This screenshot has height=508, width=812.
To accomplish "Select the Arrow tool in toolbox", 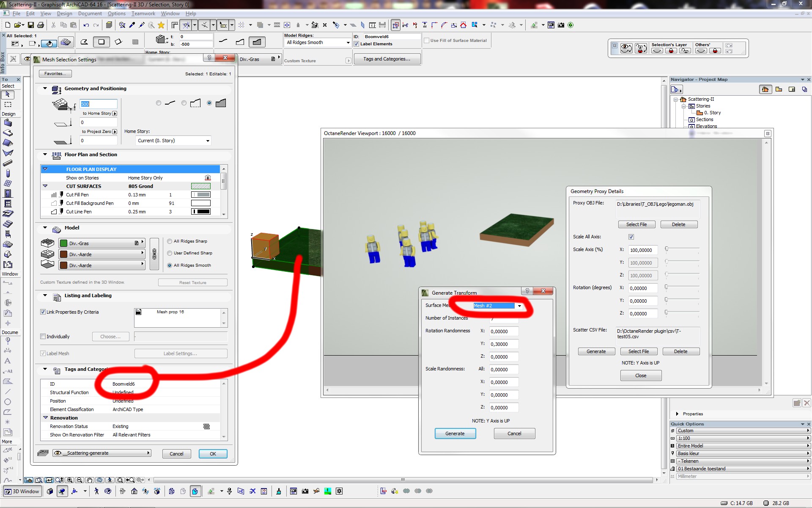I will (x=8, y=94).
